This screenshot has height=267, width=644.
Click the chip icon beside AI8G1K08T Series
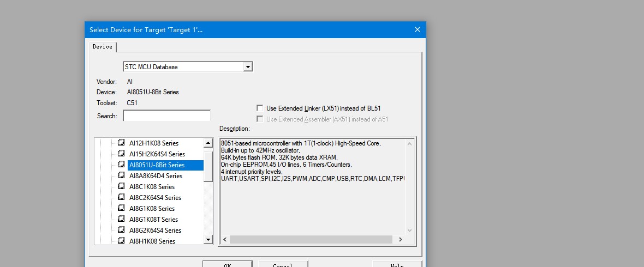click(x=121, y=219)
